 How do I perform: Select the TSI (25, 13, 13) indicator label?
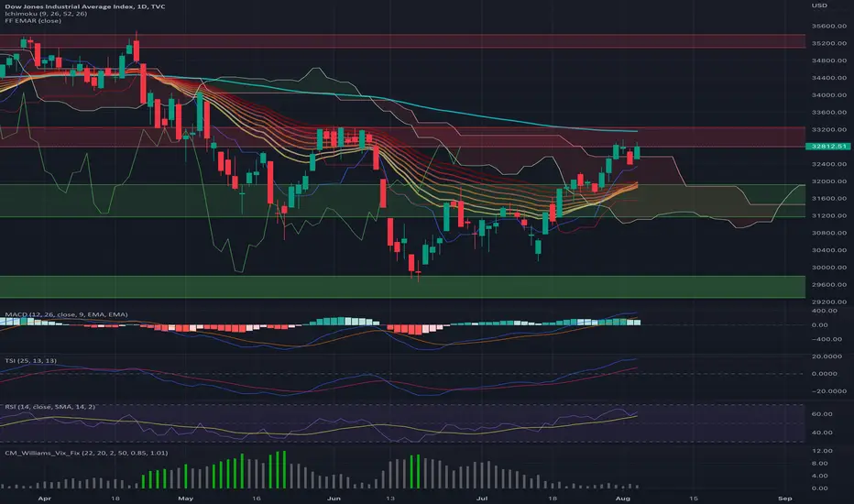[30, 361]
